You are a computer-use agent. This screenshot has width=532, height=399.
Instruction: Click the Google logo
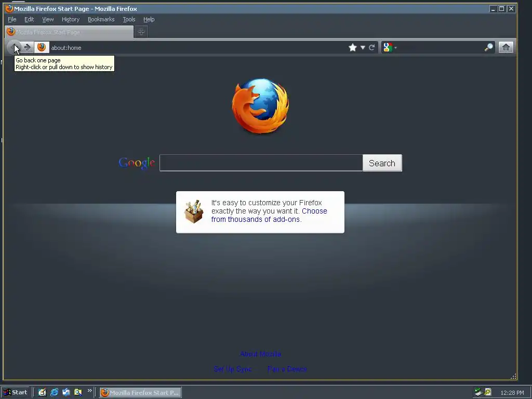(137, 163)
